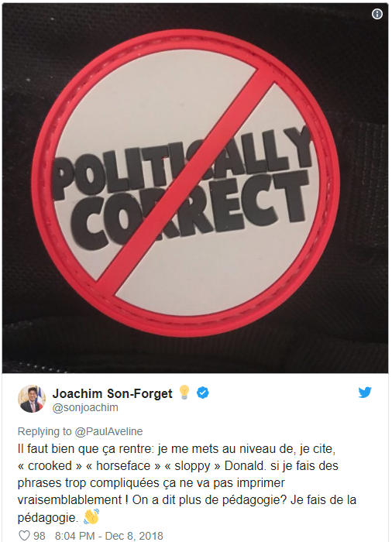Click the "Replying to" label
This screenshot has width=392, height=542.
[x=45, y=431]
